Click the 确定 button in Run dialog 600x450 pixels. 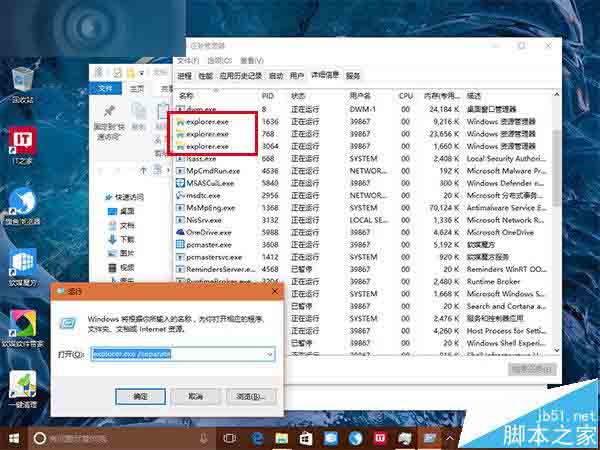[x=140, y=396]
